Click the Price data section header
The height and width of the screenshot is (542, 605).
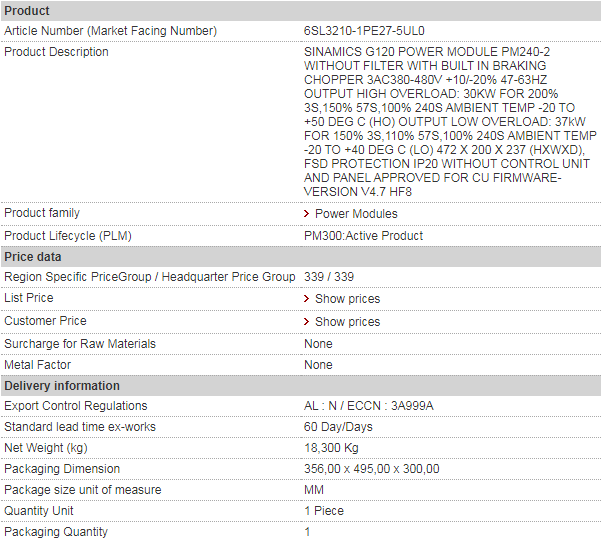pyautogui.click(x=301, y=257)
